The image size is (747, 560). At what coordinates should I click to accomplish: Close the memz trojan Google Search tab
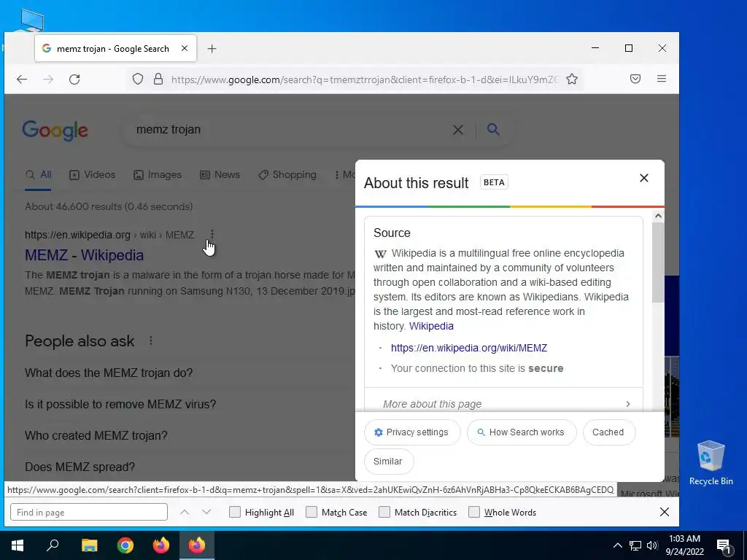(x=185, y=48)
